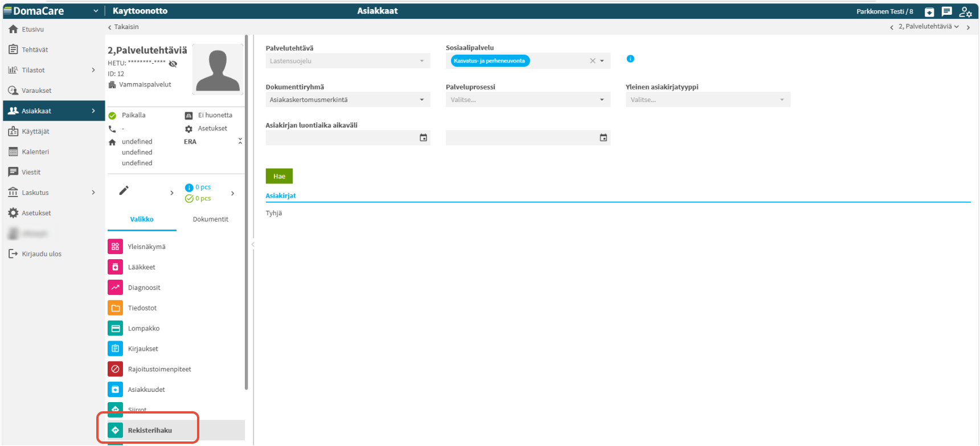Clear the Sosiaalipalvelu selection with X
Image resolution: width=980 pixels, height=446 pixels.
pyautogui.click(x=593, y=61)
